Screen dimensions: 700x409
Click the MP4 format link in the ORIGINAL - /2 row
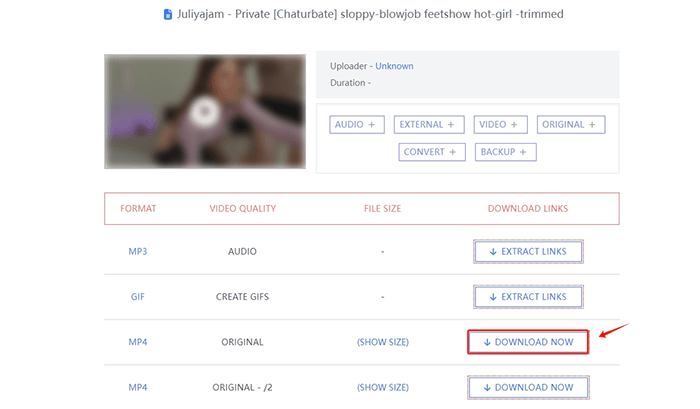coord(137,387)
